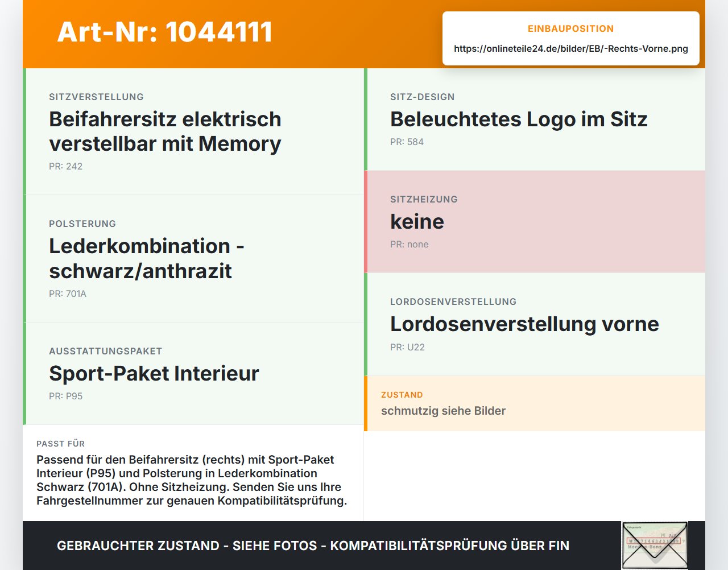The height and width of the screenshot is (570, 728).
Task: Click the PR: 584 code
Action: [407, 142]
